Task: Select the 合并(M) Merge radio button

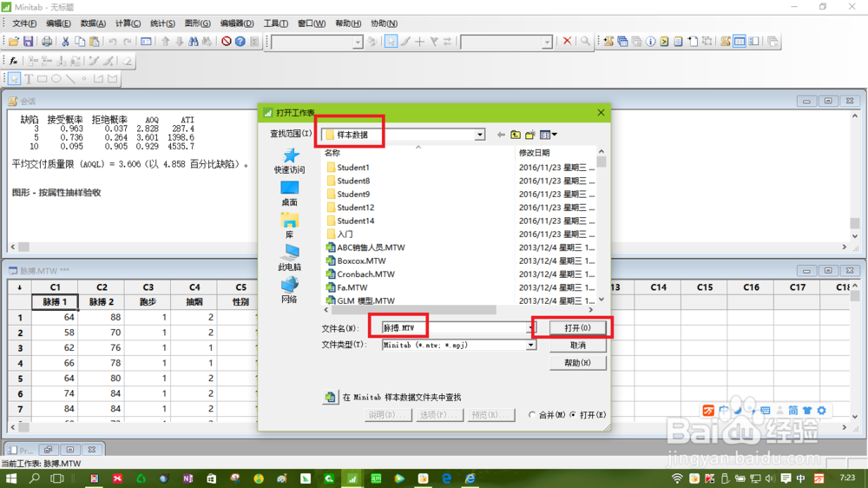Action: tap(532, 414)
